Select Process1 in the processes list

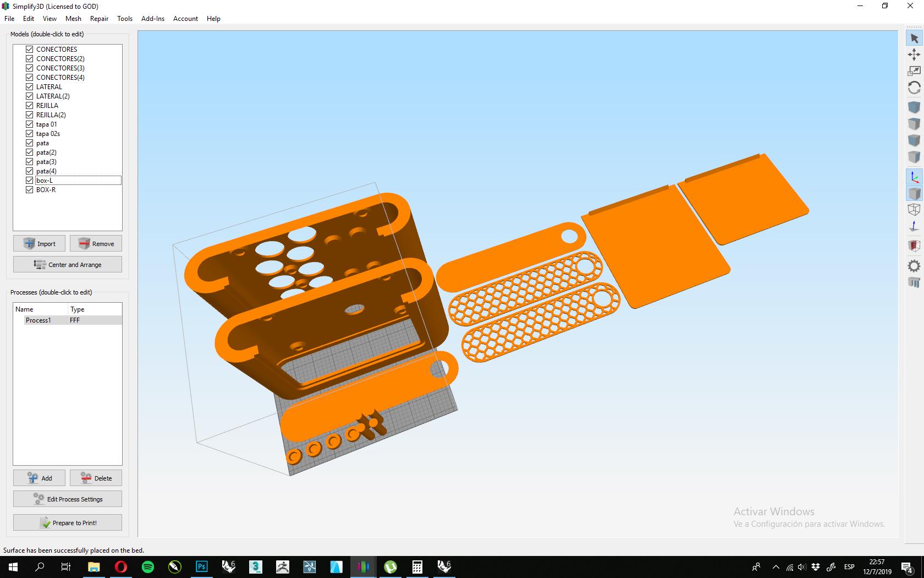click(x=38, y=320)
